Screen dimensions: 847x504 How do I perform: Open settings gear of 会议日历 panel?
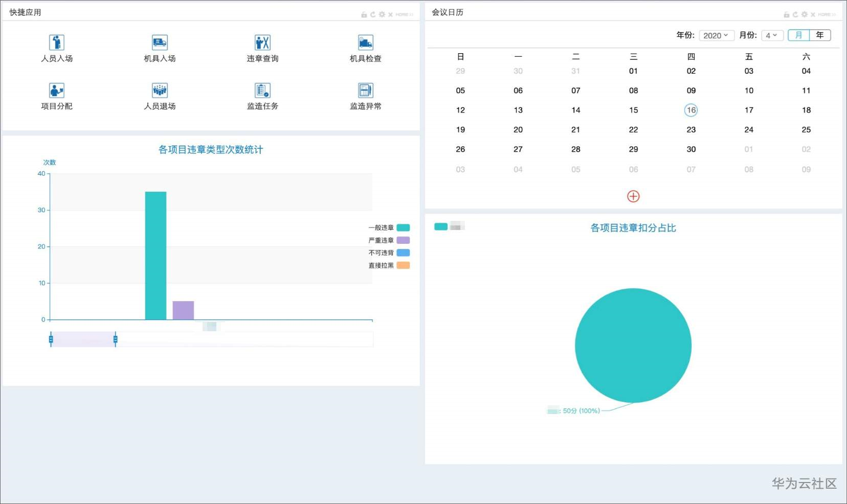(x=804, y=15)
